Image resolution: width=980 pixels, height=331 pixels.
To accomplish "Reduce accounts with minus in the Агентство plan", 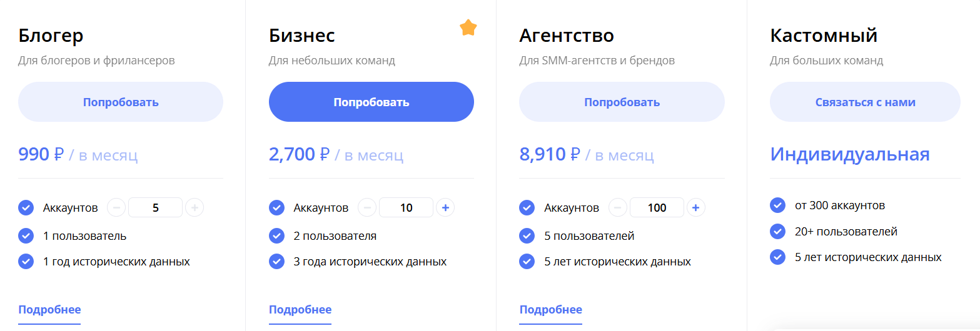I will coord(618,207).
